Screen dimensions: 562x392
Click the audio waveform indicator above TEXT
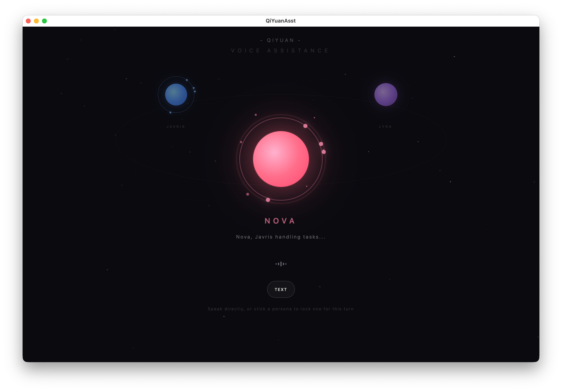281,264
